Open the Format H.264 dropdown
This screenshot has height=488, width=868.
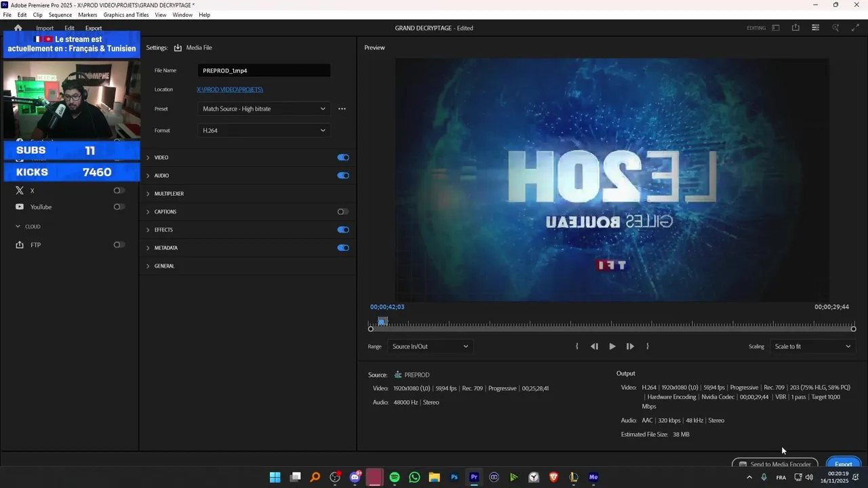pyautogui.click(x=264, y=130)
